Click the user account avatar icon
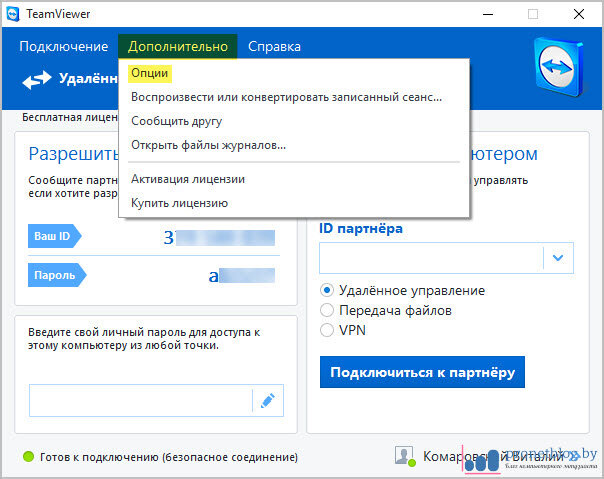This screenshot has width=604, height=479. coord(405,456)
